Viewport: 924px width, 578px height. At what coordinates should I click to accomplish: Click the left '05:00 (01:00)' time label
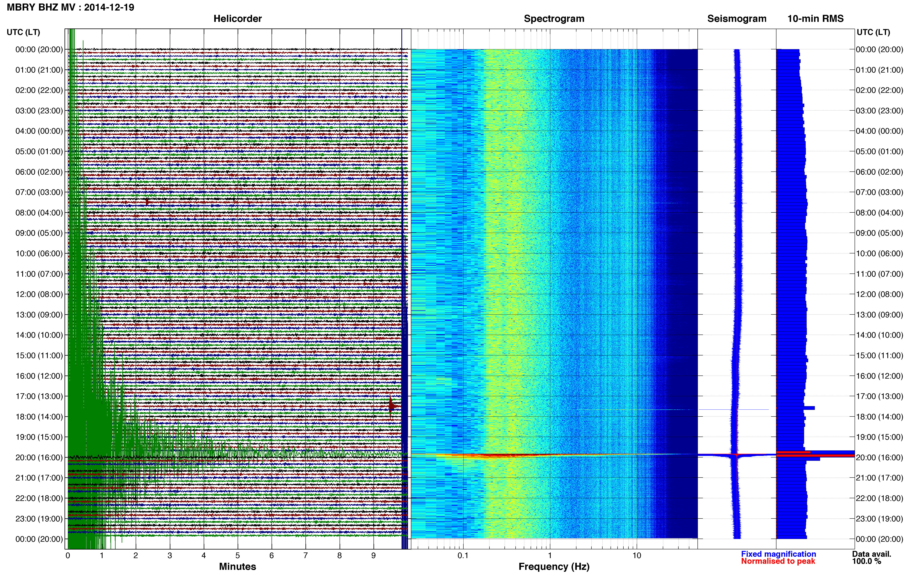point(39,151)
